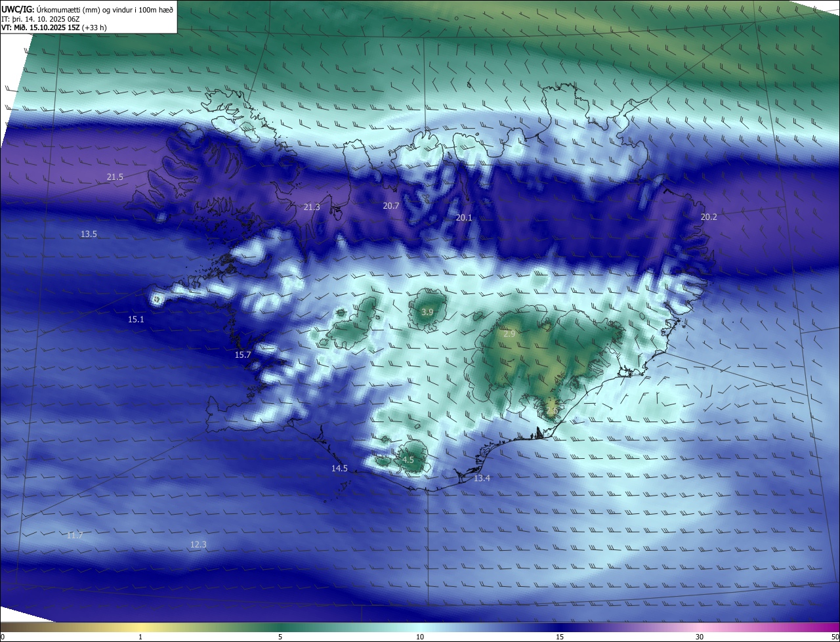Viewport: 840px width, 642px height.
Task: Click the legend tick label 5
Action: tap(280, 637)
